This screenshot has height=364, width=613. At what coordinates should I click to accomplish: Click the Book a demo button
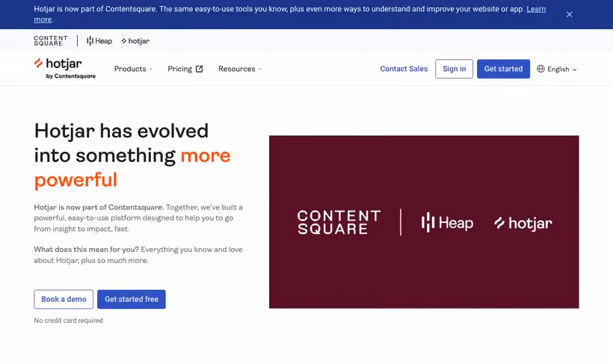click(x=64, y=299)
